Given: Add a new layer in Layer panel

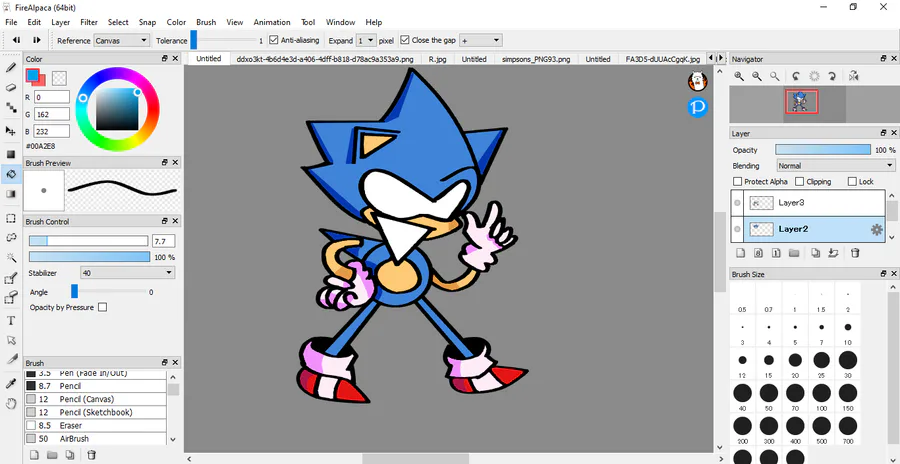Looking at the screenshot, I should point(740,253).
